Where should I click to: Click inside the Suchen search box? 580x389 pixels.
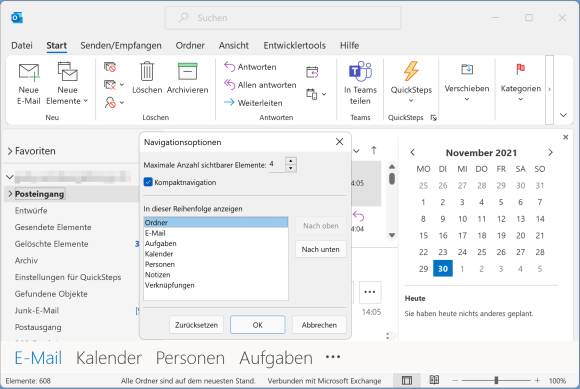pos(283,18)
